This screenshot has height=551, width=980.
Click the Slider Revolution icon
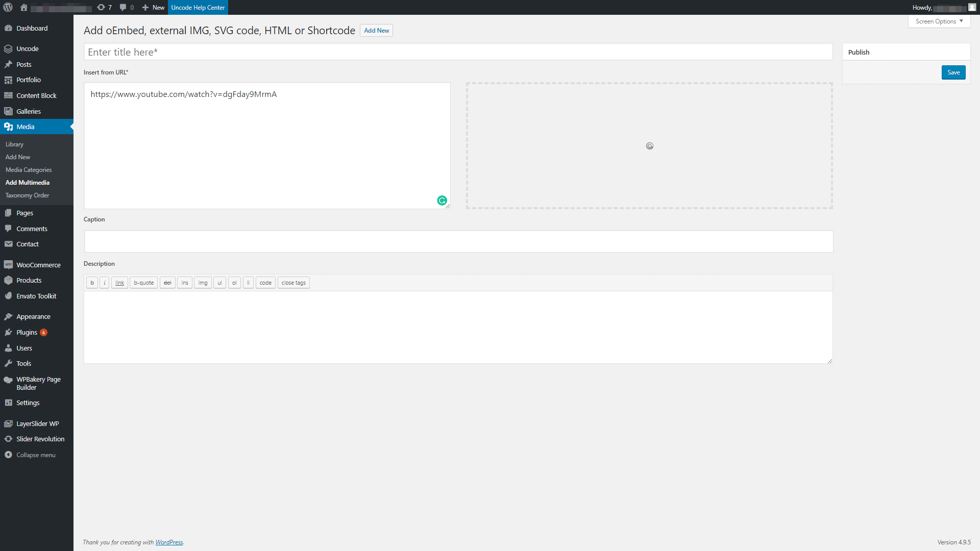point(8,439)
